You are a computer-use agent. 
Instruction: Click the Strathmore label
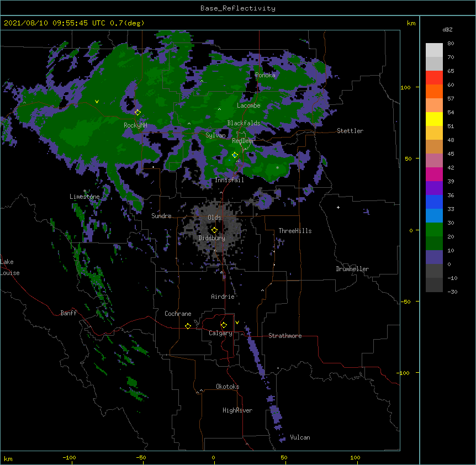point(285,336)
